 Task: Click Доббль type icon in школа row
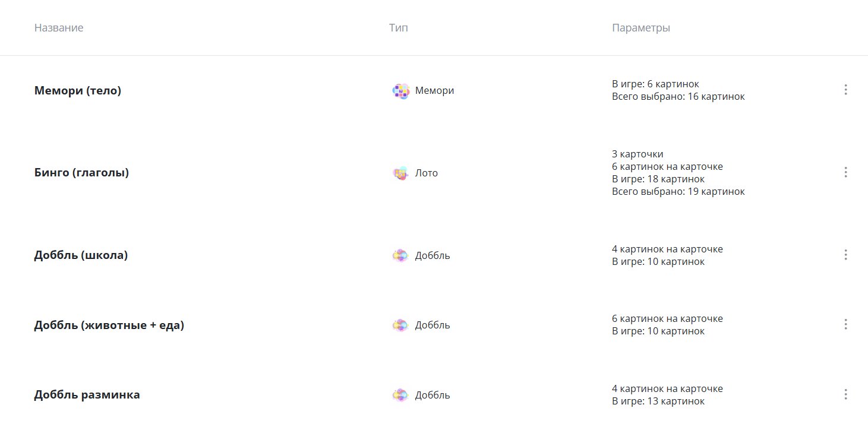tap(400, 256)
